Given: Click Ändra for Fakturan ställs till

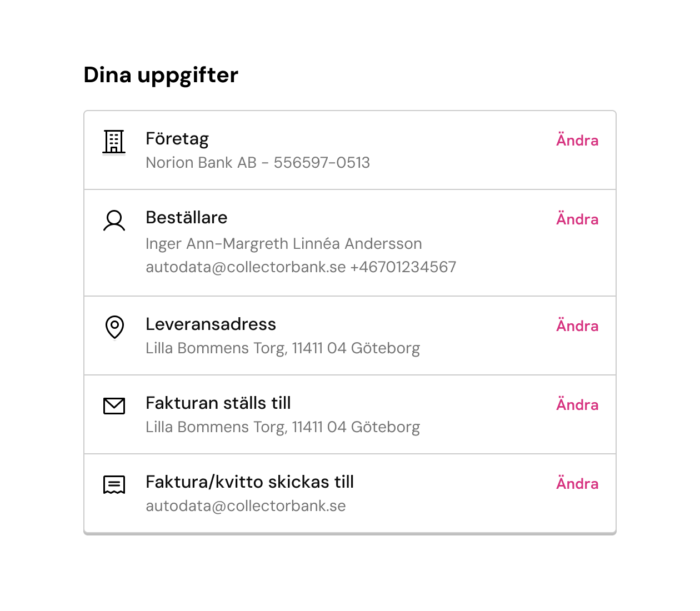Looking at the screenshot, I should 577,404.
